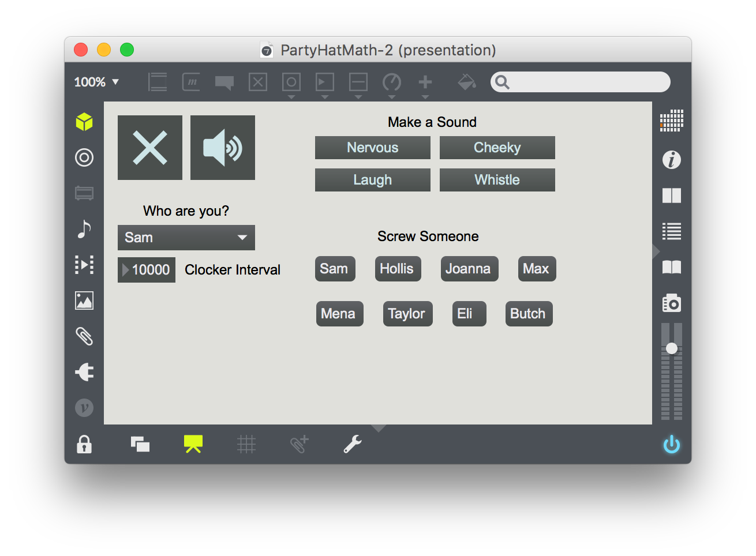Open the snapshots camera icon
The height and width of the screenshot is (556, 756).
[672, 303]
